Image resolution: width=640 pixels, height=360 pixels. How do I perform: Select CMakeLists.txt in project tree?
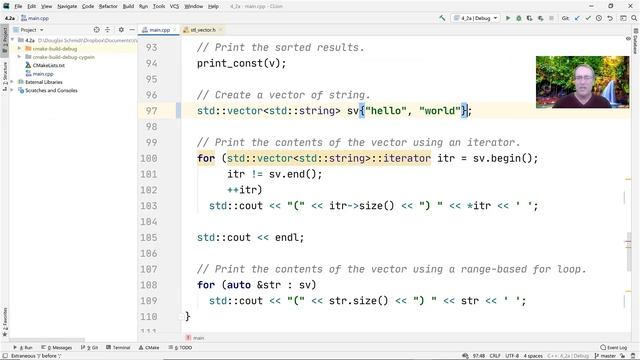48,65
